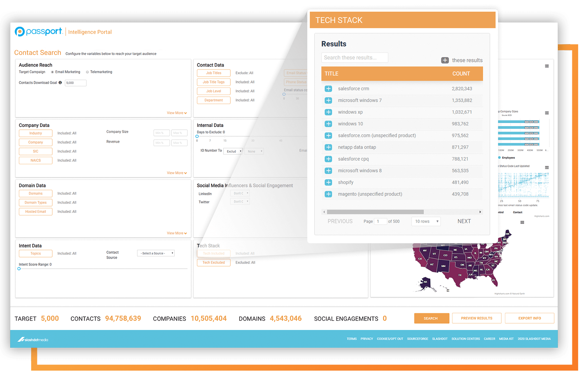Adjust Days to Exclude slider handle
The height and width of the screenshot is (392, 588).
coord(197,136)
